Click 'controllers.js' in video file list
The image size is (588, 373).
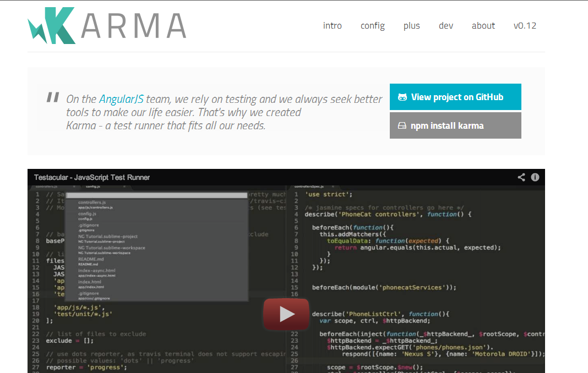(x=92, y=202)
